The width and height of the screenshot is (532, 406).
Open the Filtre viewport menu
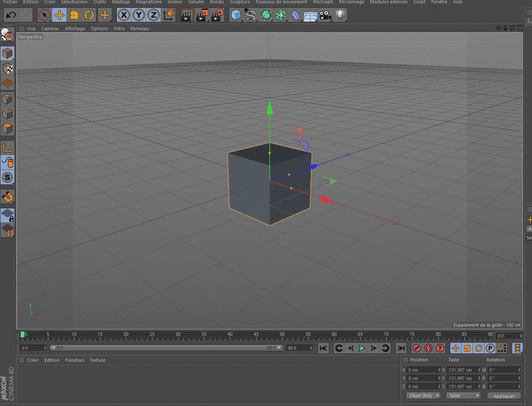click(119, 28)
